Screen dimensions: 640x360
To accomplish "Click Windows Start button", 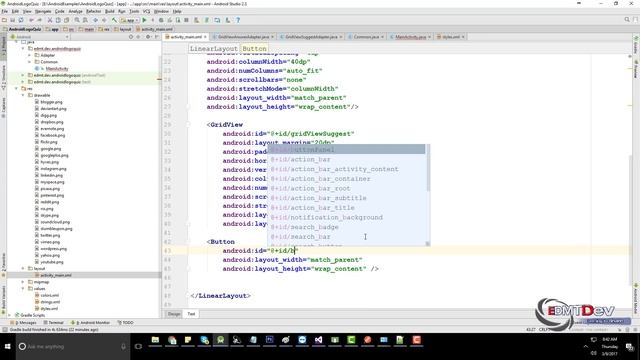I will pyautogui.click(x=7, y=347).
